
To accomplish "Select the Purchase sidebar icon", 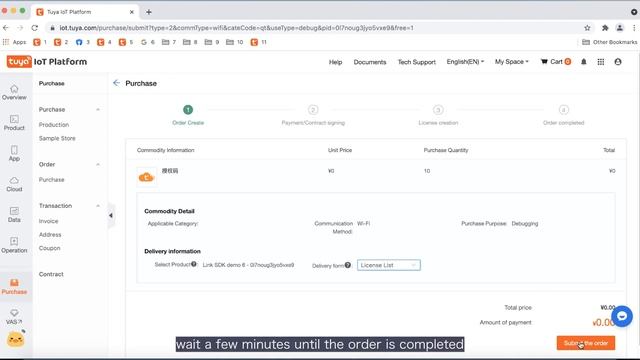I will [14, 287].
